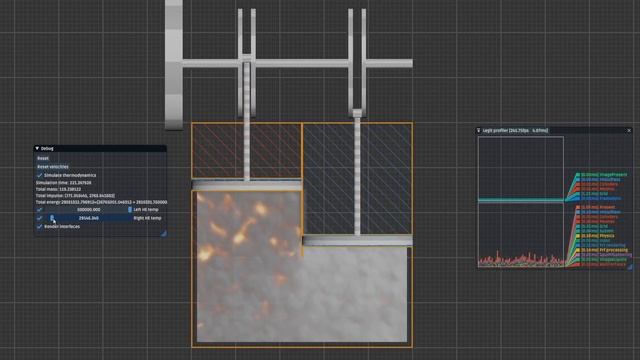Select the Simulation time readout
The height and width of the screenshot is (360, 640).
pos(64,183)
